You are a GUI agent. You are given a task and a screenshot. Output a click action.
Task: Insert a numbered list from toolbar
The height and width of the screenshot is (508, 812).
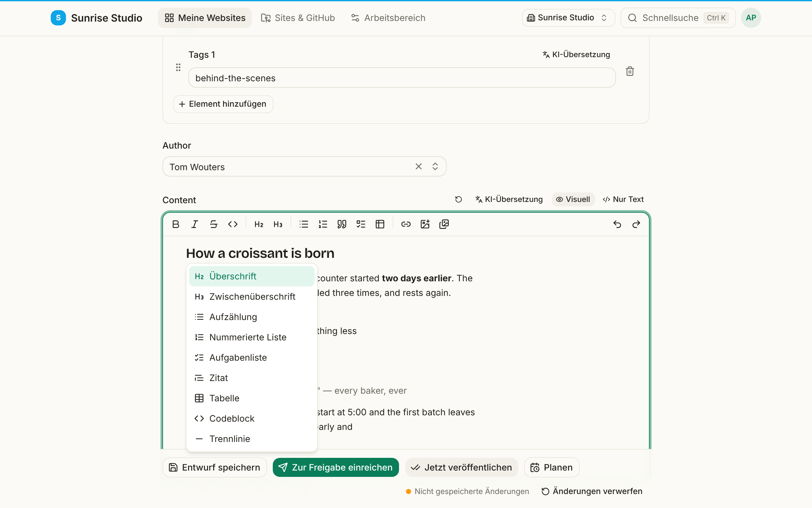(x=323, y=224)
